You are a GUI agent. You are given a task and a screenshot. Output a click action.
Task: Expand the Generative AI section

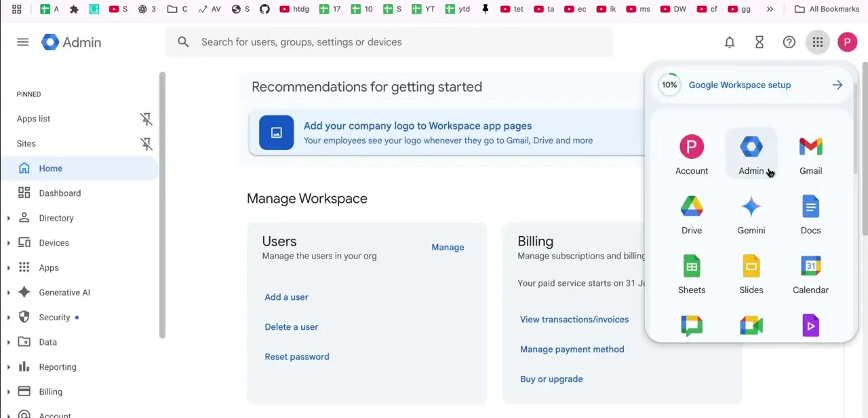(9, 292)
